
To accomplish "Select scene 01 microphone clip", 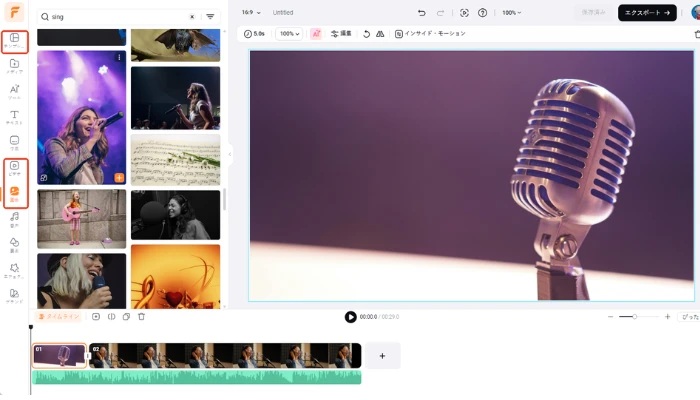I will [59, 356].
